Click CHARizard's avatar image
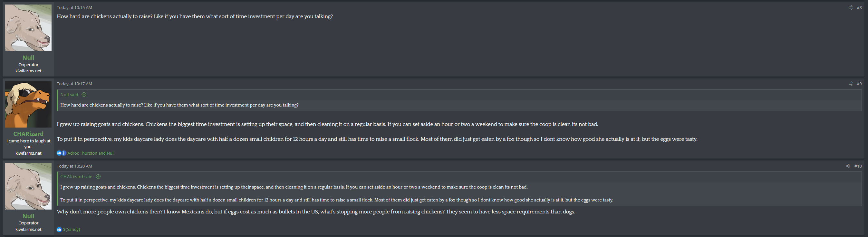This screenshot has width=868, height=237. point(28,104)
